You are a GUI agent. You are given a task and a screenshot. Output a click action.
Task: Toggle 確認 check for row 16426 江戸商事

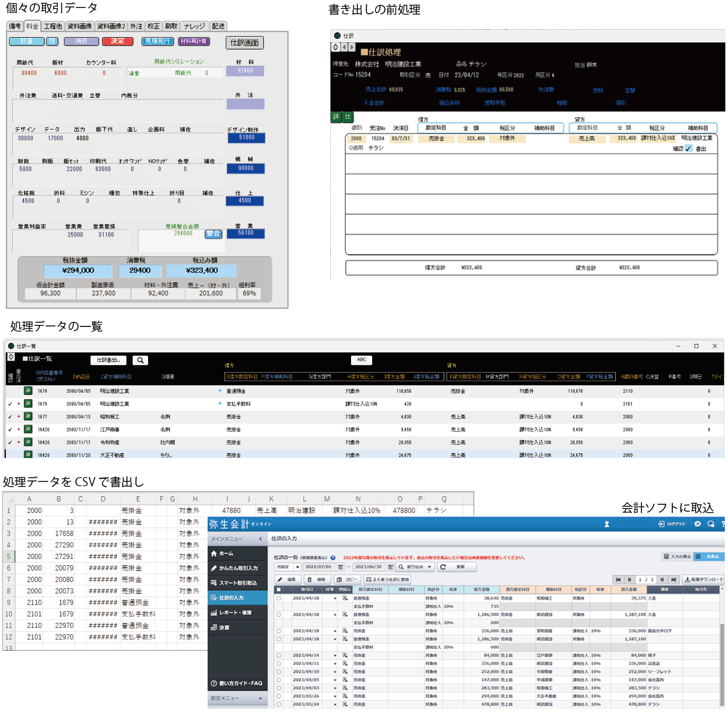tap(10, 429)
